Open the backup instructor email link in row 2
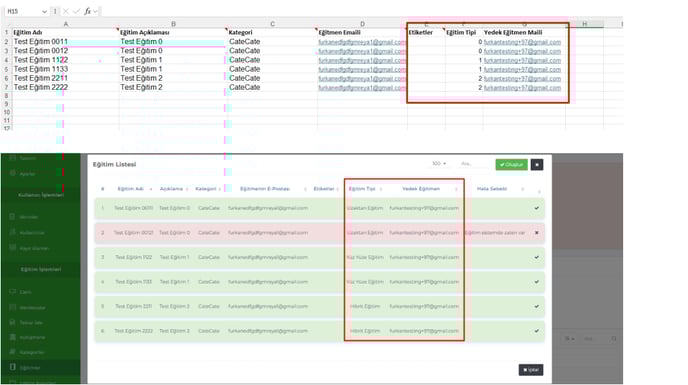The image size is (688, 385). (522, 42)
